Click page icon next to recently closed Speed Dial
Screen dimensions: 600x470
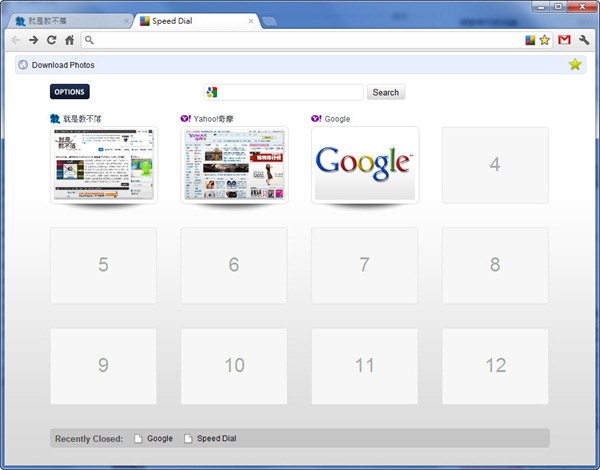click(188, 439)
